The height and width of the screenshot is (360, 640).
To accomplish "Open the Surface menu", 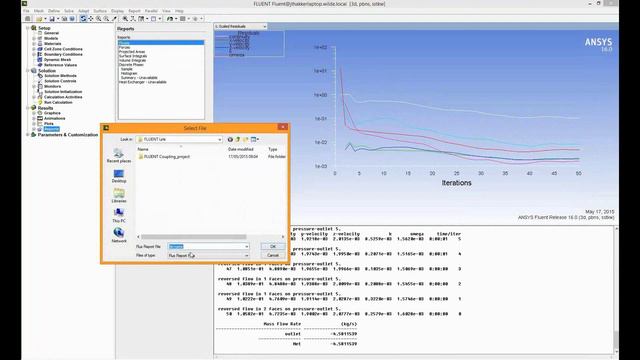I will pos(100,11).
